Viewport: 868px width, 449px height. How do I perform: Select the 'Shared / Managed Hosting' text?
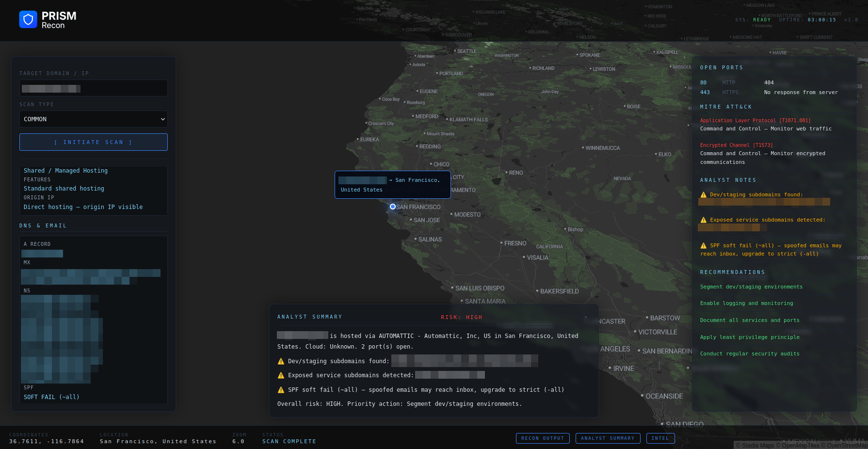(x=66, y=171)
